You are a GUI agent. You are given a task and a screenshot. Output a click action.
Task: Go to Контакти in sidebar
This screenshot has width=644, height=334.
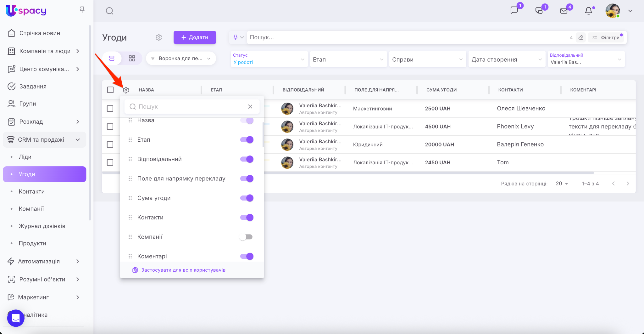tap(32, 191)
